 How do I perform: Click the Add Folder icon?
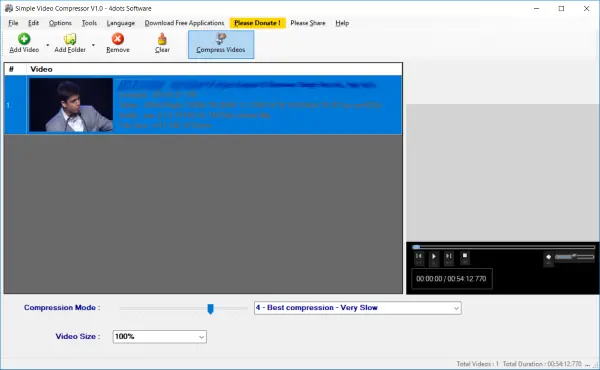[70, 39]
